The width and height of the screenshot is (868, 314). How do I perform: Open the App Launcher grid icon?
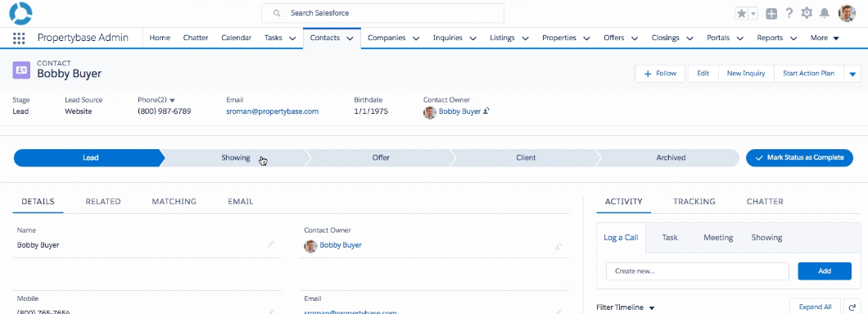tap(19, 39)
